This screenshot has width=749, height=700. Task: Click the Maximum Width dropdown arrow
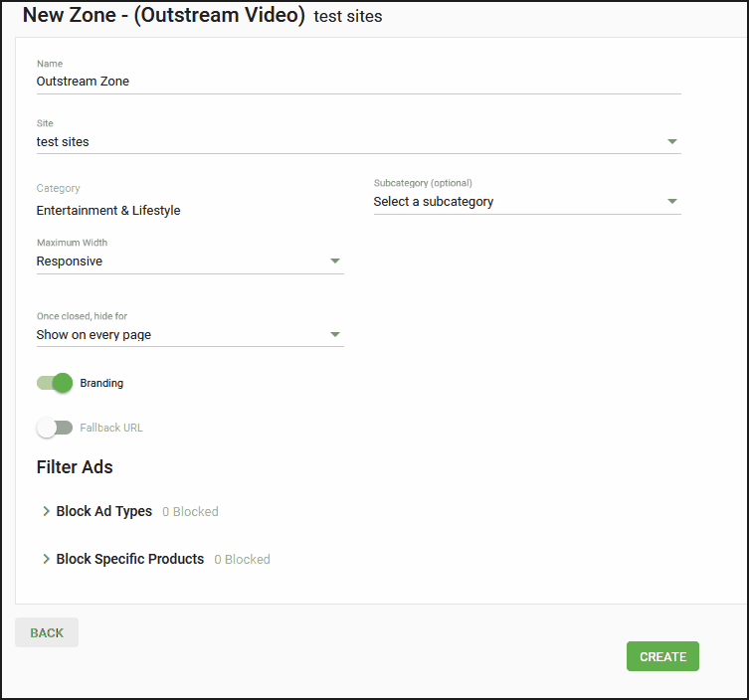[335, 262]
